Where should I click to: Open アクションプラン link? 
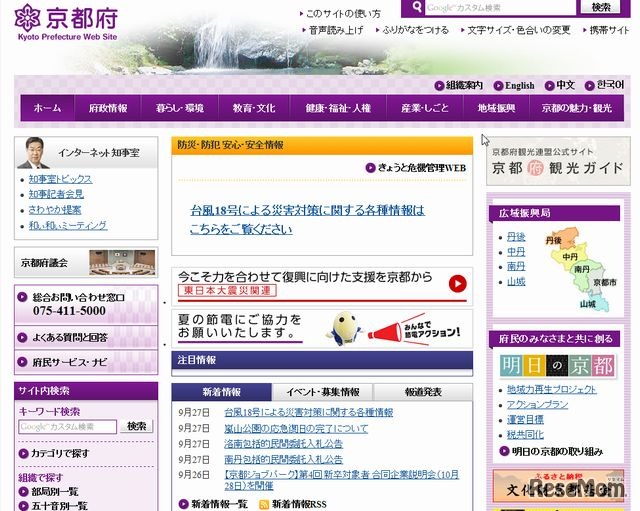(x=537, y=404)
